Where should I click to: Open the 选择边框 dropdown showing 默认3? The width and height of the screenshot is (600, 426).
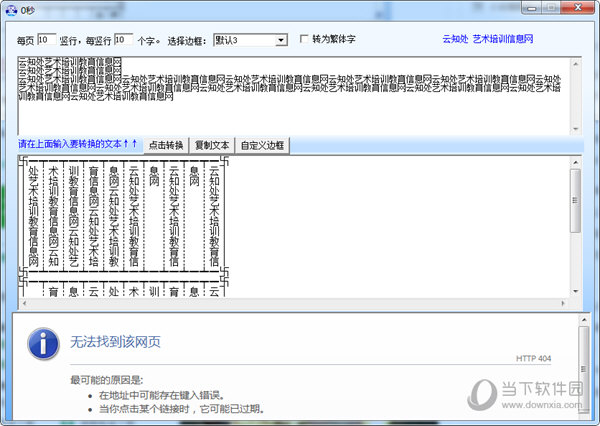(249, 40)
